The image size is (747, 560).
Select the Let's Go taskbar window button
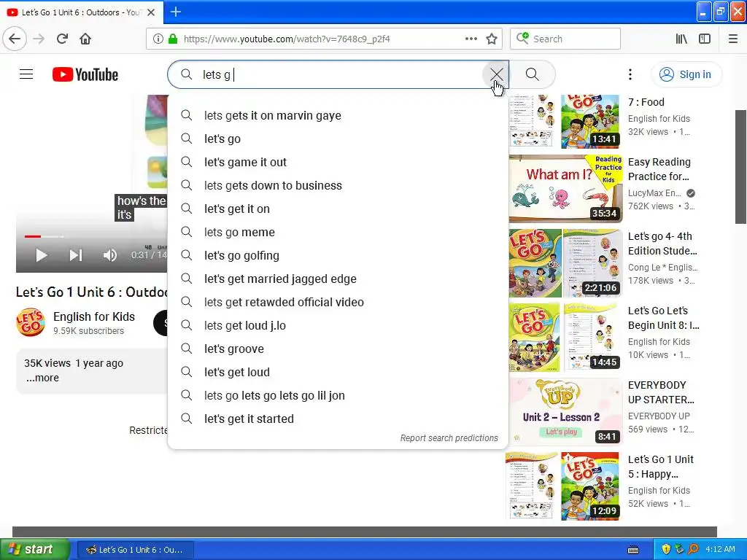tap(135, 550)
